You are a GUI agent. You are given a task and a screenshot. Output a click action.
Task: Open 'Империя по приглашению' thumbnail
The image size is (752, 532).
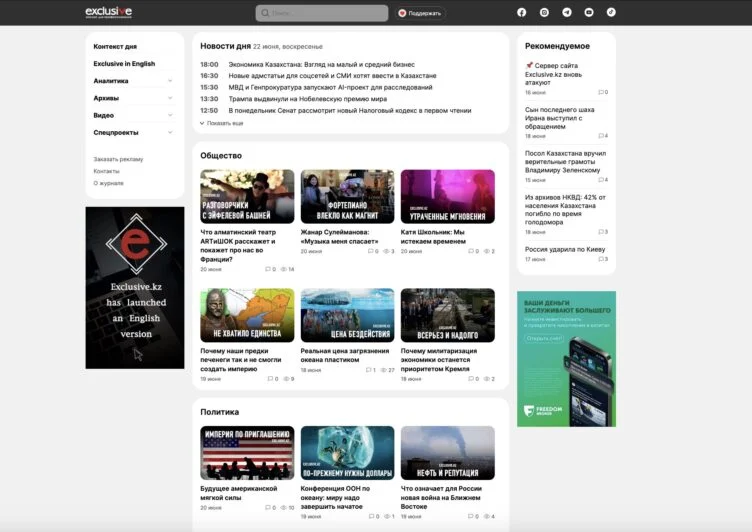click(x=247, y=453)
